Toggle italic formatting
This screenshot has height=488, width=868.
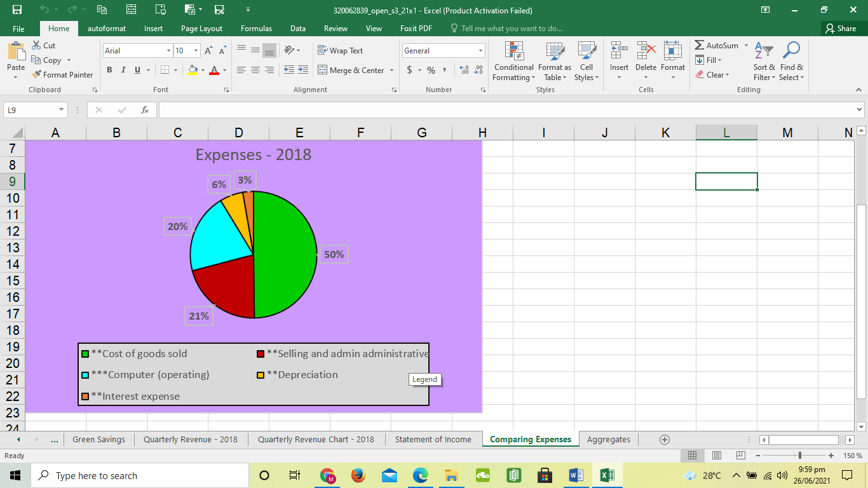tap(123, 70)
